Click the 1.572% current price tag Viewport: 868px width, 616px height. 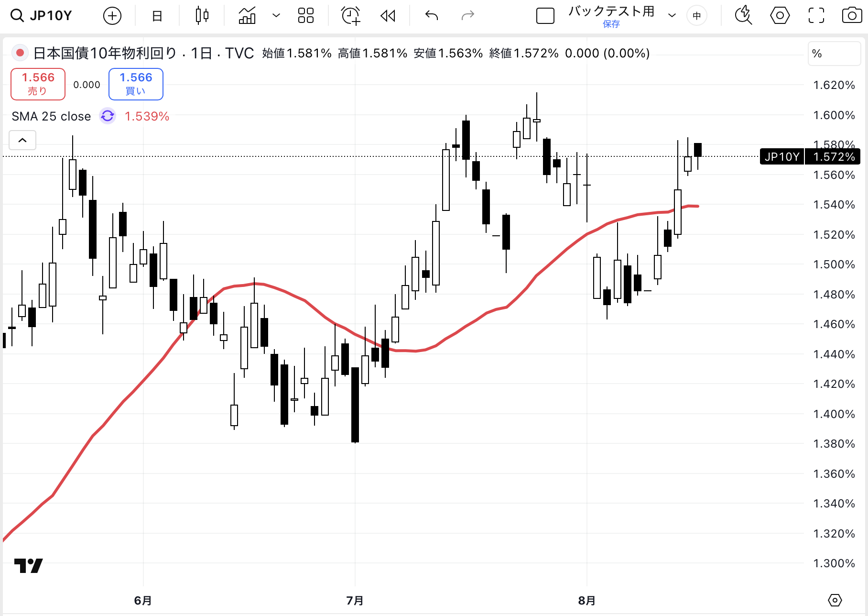point(833,157)
